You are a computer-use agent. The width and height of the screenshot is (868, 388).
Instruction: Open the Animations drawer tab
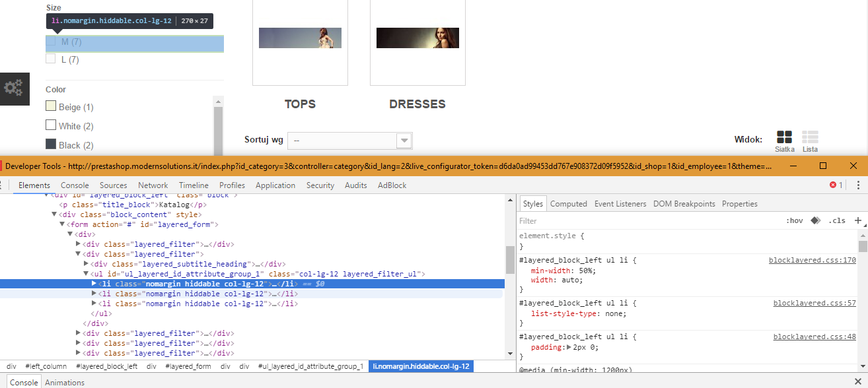65,383
